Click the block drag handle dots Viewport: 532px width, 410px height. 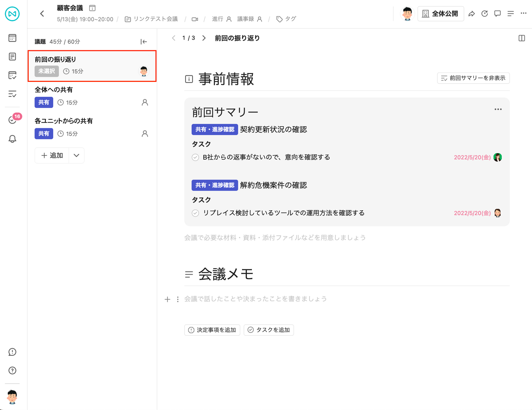tap(178, 299)
